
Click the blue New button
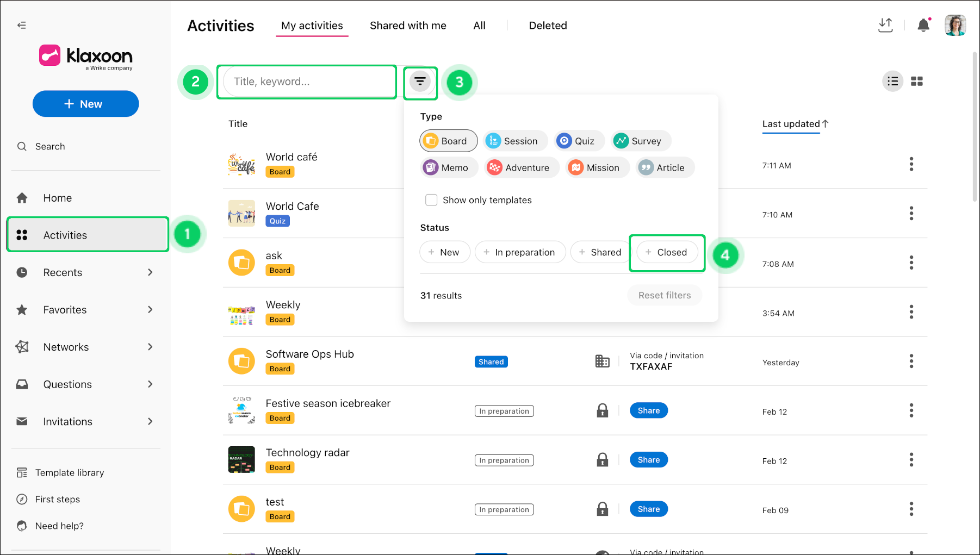click(85, 104)
